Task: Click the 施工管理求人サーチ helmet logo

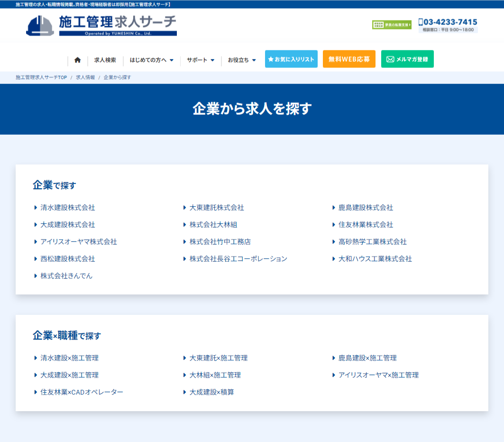Action: click(x=101, y=26)
